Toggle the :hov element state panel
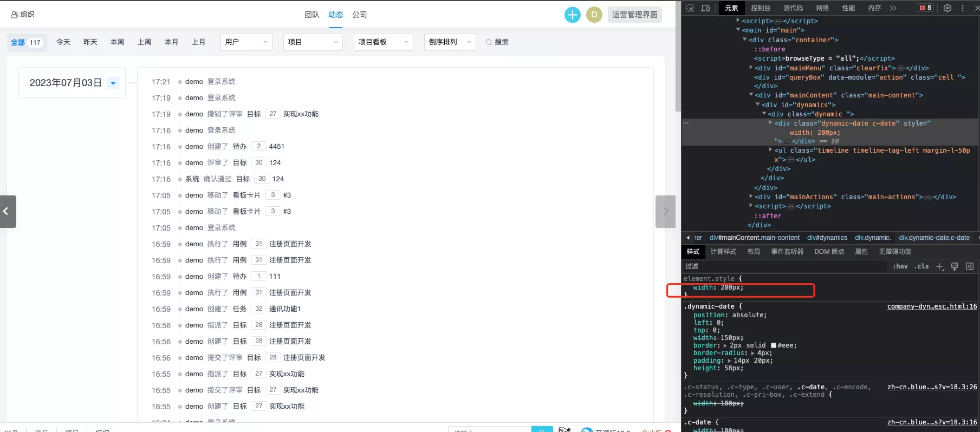Image resolution: width=980 pixels, height=432 pixels. point(900,266)
